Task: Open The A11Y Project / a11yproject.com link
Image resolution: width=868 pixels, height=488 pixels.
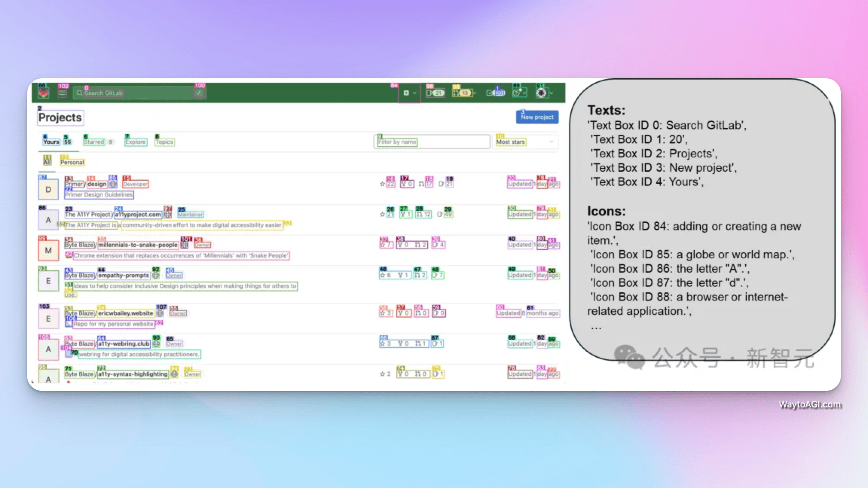Action: pyautogui.click(x=113, y=215)
